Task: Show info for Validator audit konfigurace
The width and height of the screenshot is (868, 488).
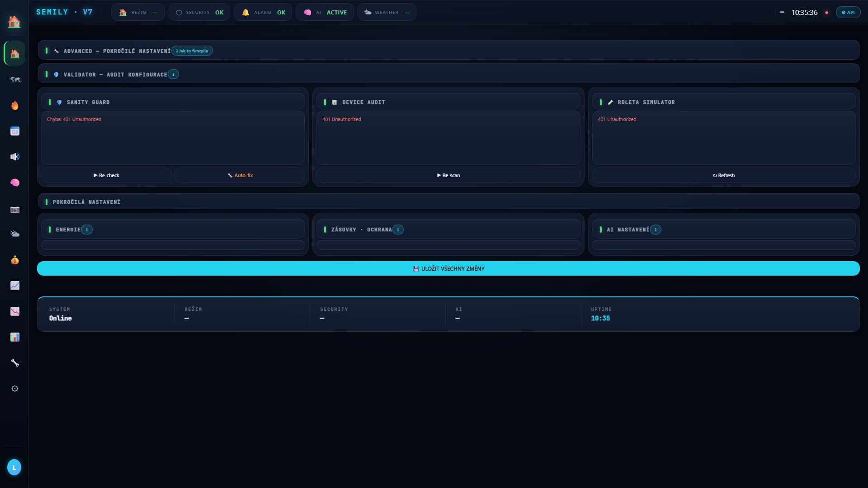Action: coord(174,75)
